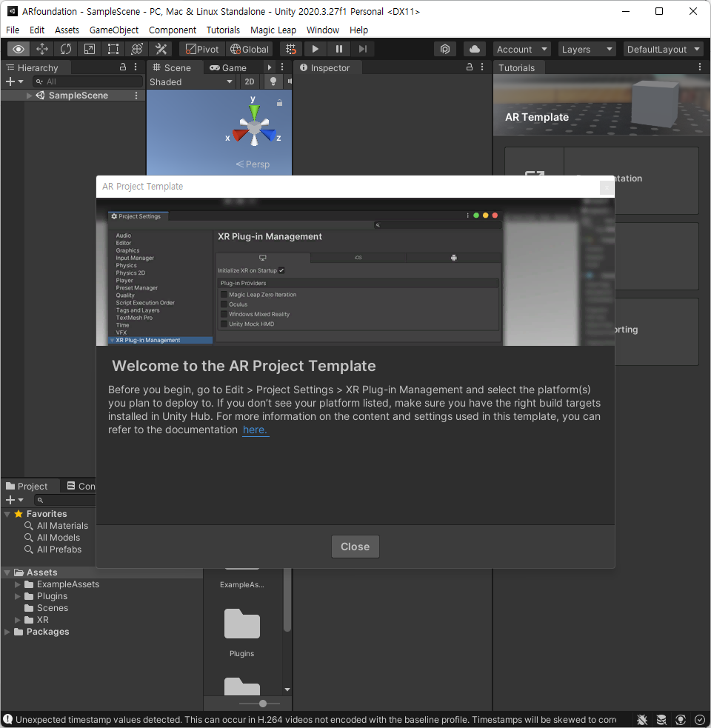Click the Project browser vertical scrollbar
This screenshot has width=711, height=728.
(x=287, y=601)
